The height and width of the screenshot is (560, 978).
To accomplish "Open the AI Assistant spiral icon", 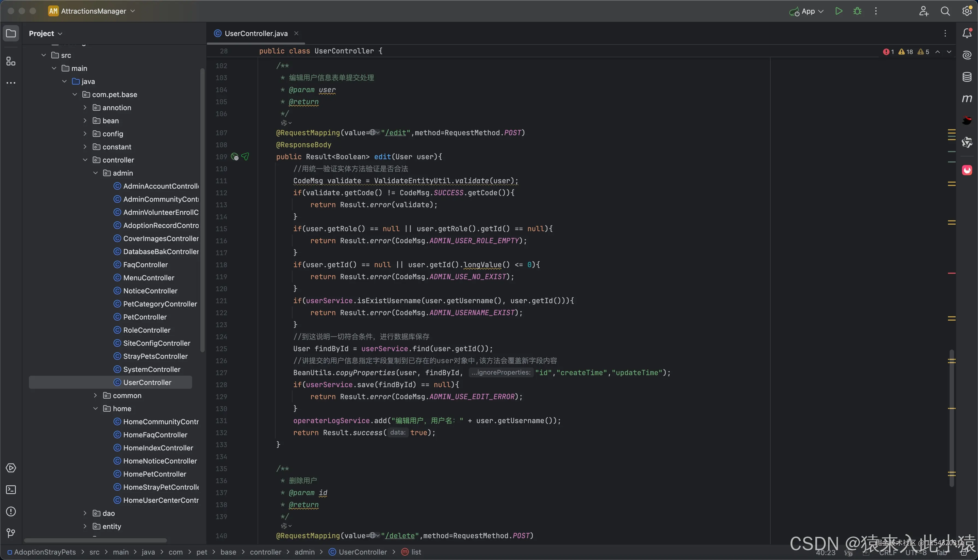I will (x=967, y=55).
